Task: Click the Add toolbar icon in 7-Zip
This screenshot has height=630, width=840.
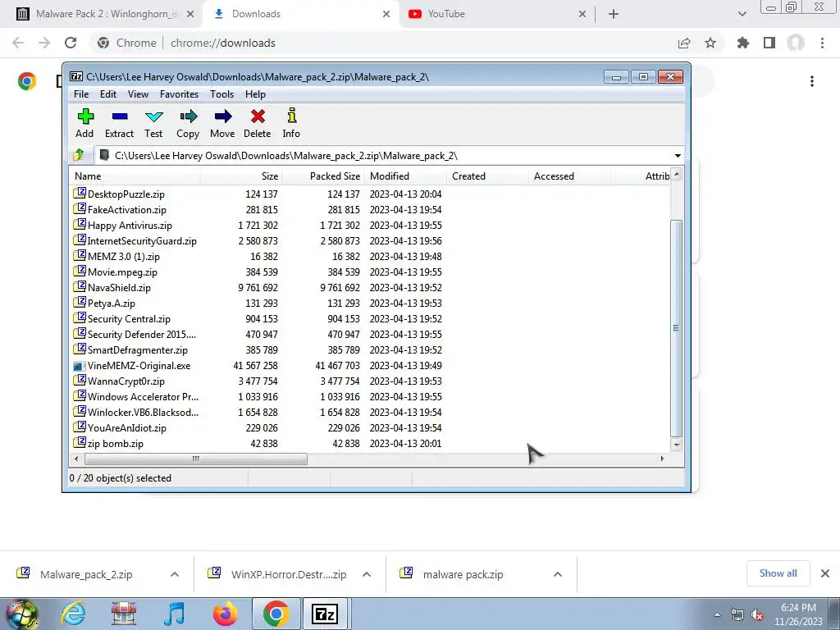Action: [x=84, y=123]
